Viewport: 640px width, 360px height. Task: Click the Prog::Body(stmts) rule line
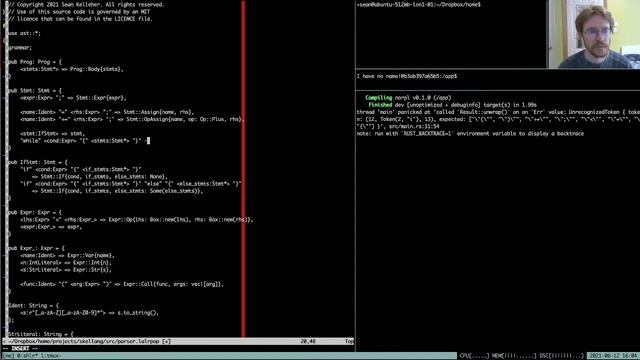(71, 69)
